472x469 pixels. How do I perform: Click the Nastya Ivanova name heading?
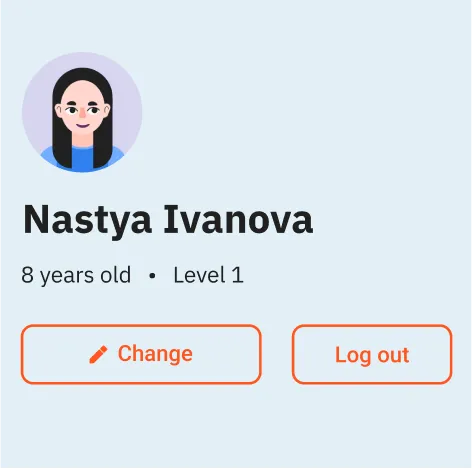coord(168,220)
